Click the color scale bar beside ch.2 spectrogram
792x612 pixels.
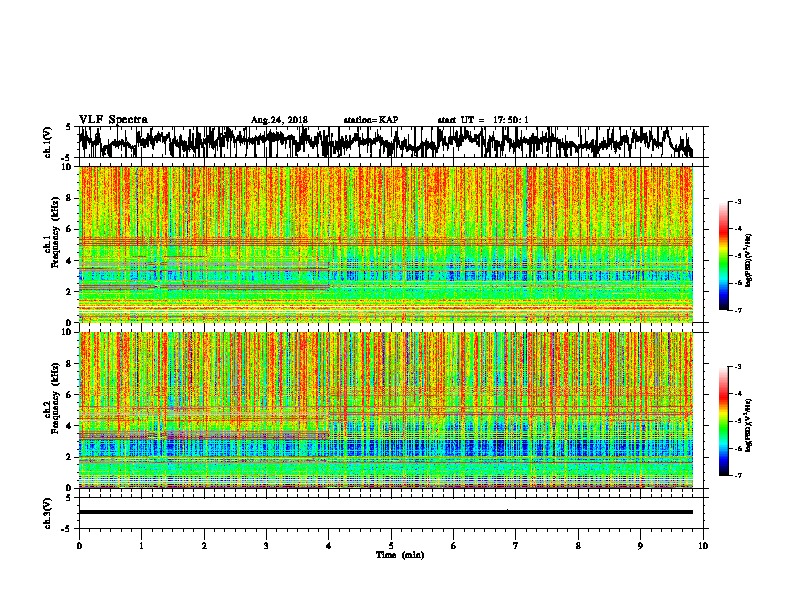click(x=723, y=421)
